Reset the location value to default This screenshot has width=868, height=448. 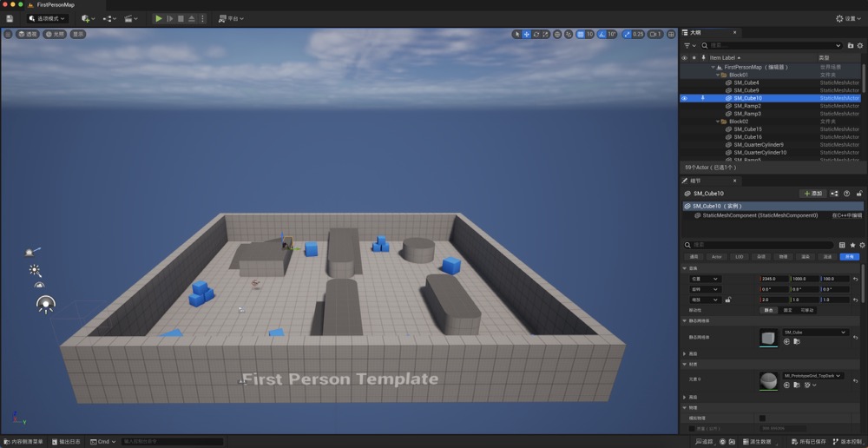coord(856,279)
